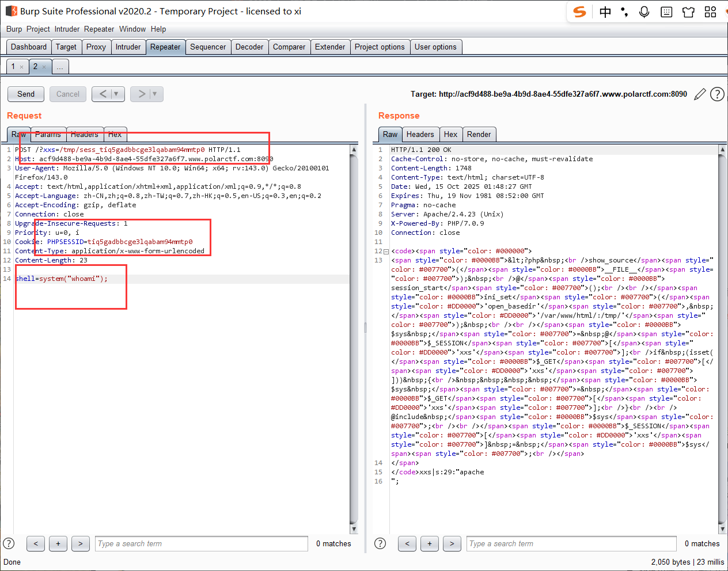Open the soft keyboard icon
Screen dimensions: 728x571
(666, 12)
